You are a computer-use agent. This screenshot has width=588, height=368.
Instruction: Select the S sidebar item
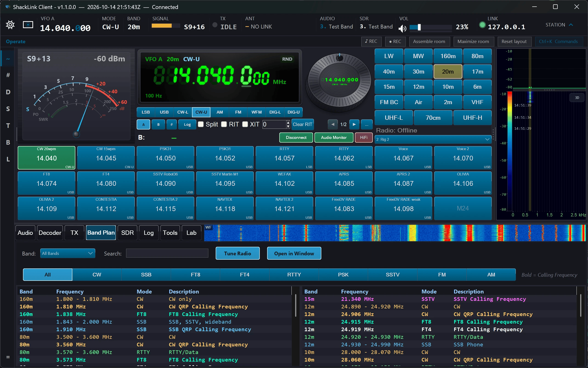click(8, 109)
